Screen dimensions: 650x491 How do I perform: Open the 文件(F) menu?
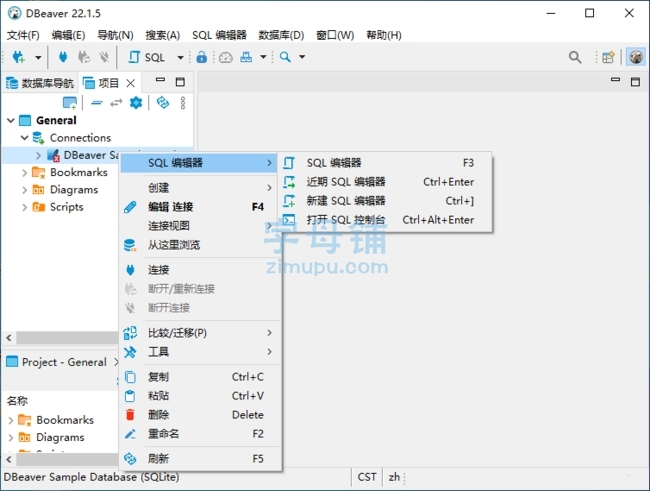(23, 35)
